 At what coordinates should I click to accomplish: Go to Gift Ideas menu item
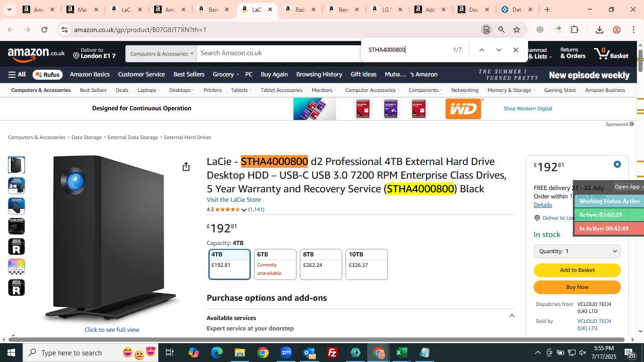[x=363, y=74]
